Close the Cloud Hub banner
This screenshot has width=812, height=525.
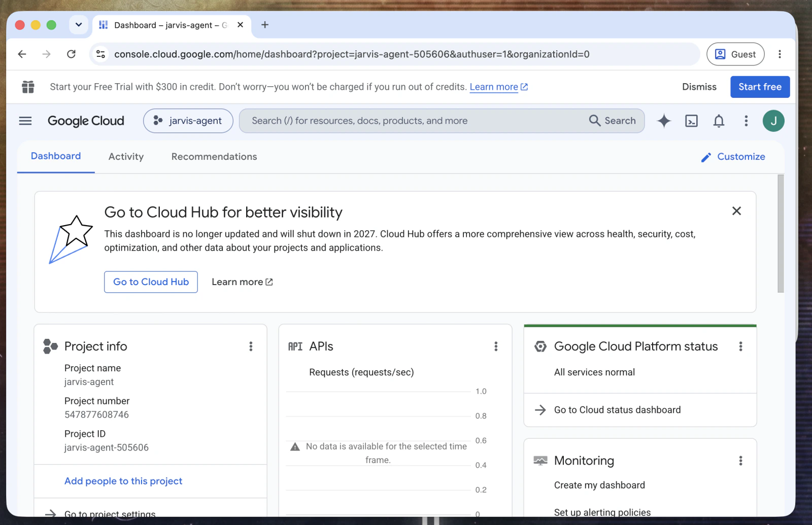737,211
